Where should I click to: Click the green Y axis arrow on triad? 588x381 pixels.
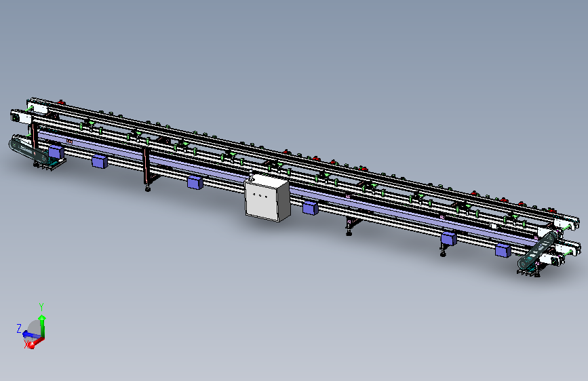[x=42, y=325]
